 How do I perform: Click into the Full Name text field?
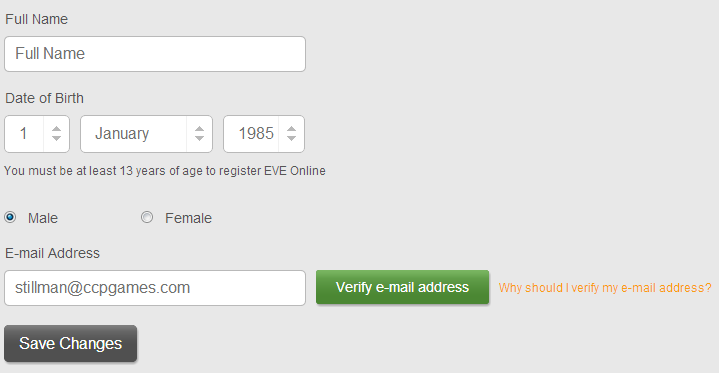click(155, 54)
